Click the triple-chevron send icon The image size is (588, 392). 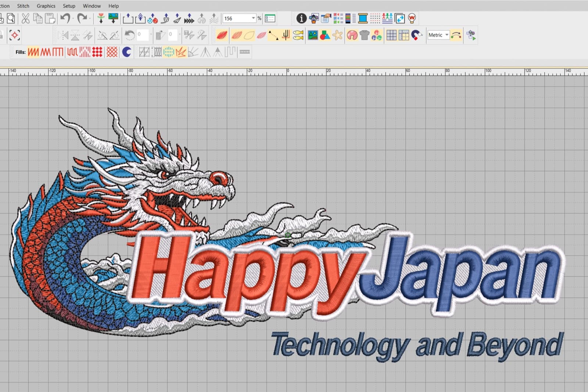[189, 18]
